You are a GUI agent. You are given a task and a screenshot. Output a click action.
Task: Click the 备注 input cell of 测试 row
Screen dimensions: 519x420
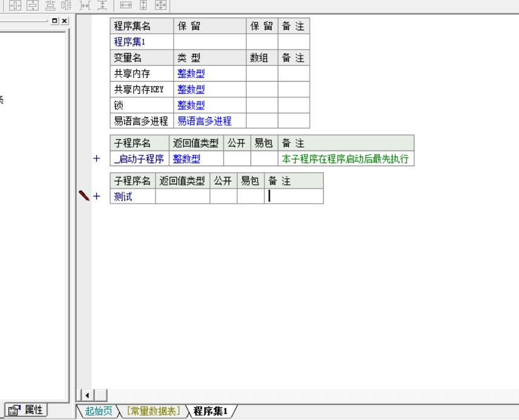coord(294,196)
